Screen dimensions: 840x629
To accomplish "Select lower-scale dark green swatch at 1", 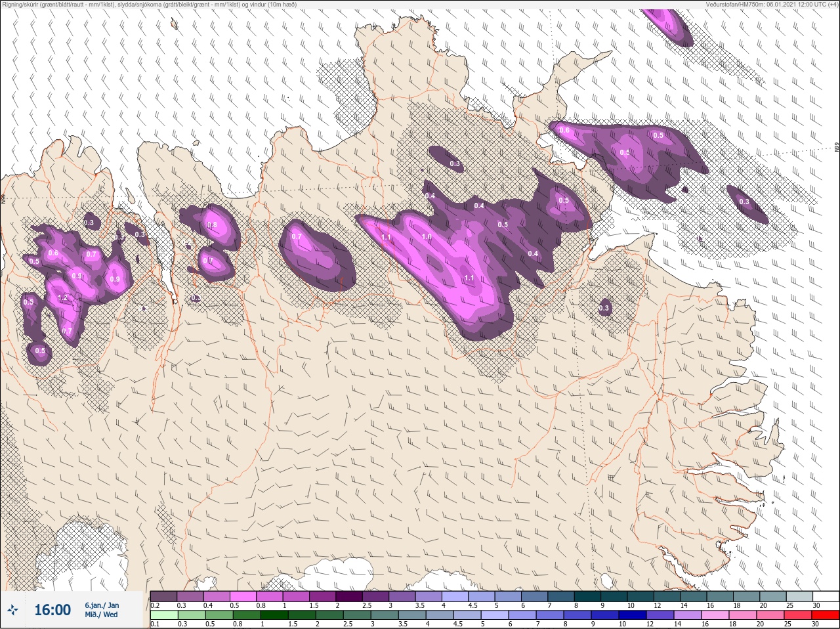I will (x=274, y=615).
